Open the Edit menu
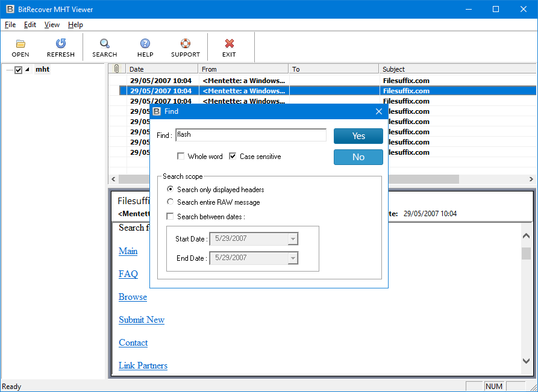538x392 pixels. (x=30, y=25)
